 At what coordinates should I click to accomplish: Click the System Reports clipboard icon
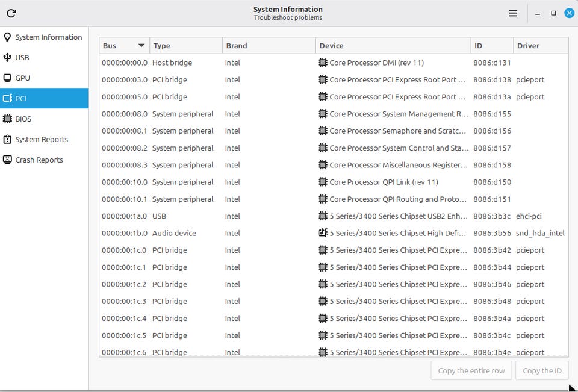pos(7,140)
